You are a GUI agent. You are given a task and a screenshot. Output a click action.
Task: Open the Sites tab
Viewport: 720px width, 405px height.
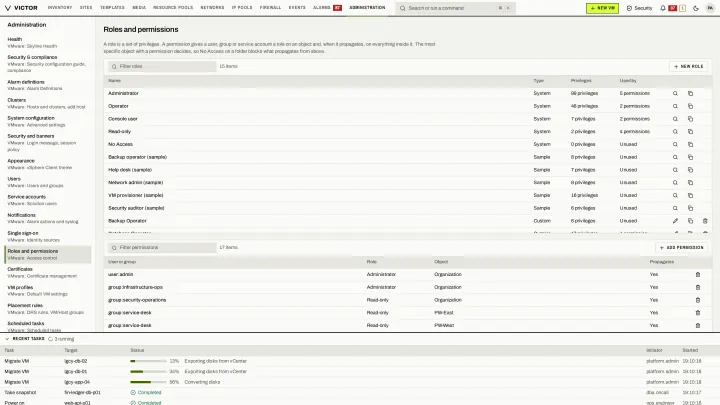[x=86, y=8]
